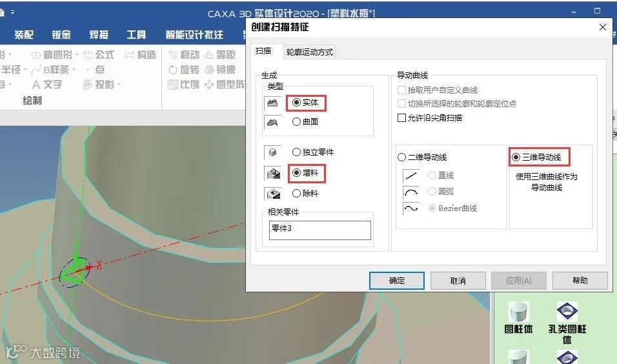617x364 pixels.
Task: Open the quick access toolbar dropdown
Action: click(x=13, y=13)
